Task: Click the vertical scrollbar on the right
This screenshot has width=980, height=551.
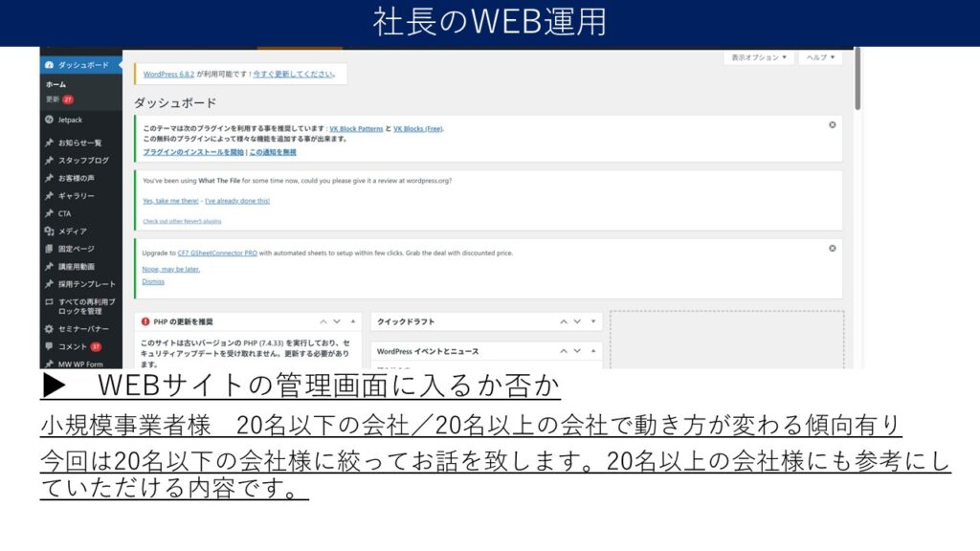Action: tap(857, 81)
